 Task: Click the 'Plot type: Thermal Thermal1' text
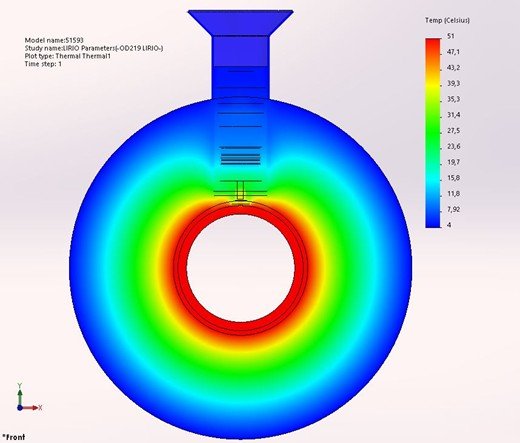[68, 56]
